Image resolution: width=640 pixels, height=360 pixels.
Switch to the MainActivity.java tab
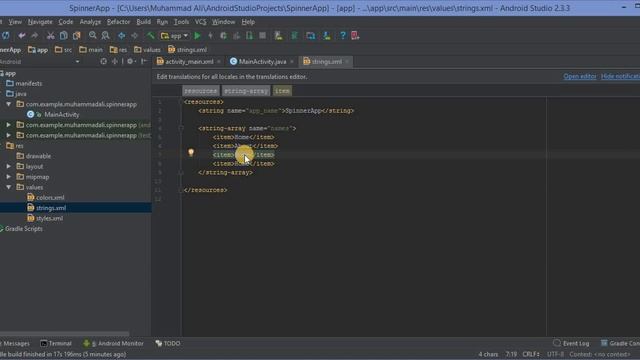pos(262,62)
